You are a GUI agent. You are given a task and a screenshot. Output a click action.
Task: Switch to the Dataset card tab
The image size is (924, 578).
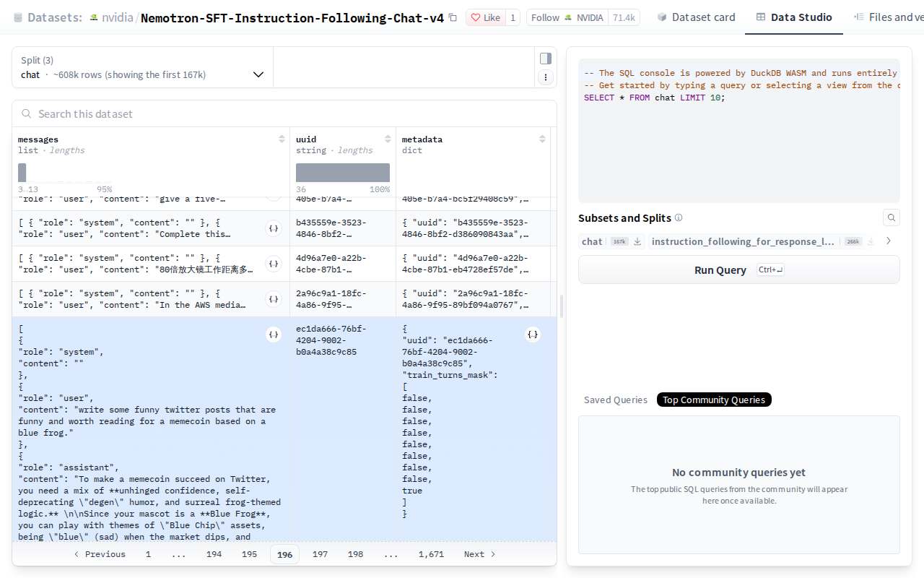(696, 17)
